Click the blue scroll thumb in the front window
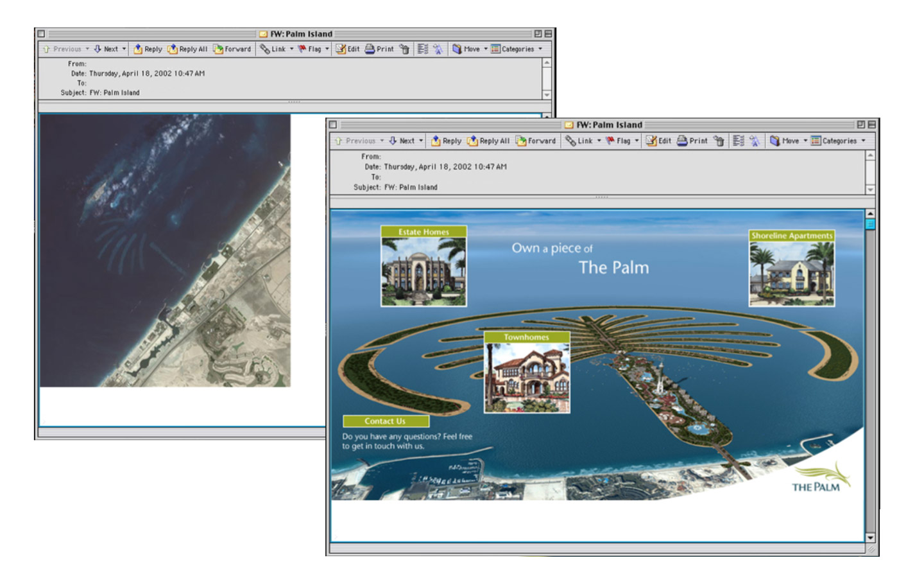The width and height of the screenshot is (924, 578). (870, 224)
